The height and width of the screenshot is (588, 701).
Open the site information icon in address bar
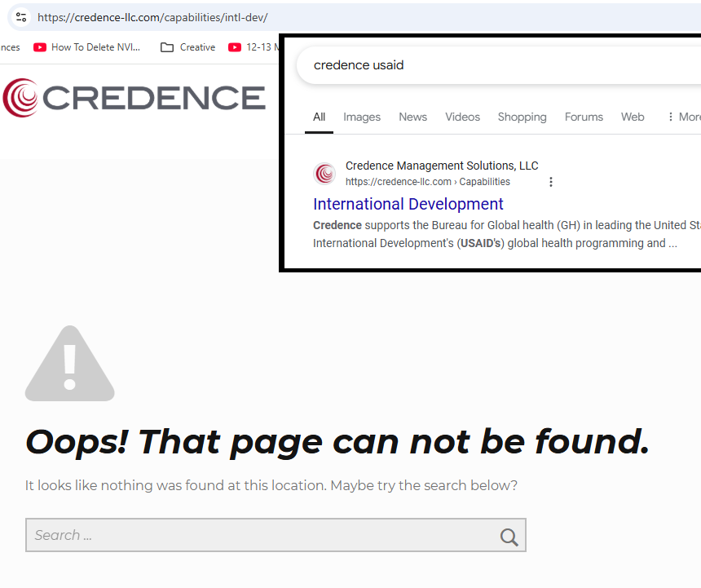coord(20,17)
